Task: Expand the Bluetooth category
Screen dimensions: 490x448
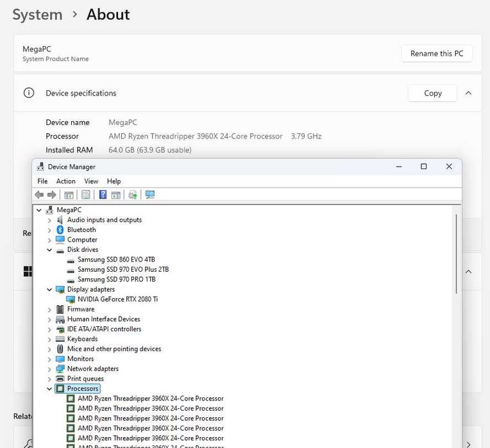Action: (49, 230)
